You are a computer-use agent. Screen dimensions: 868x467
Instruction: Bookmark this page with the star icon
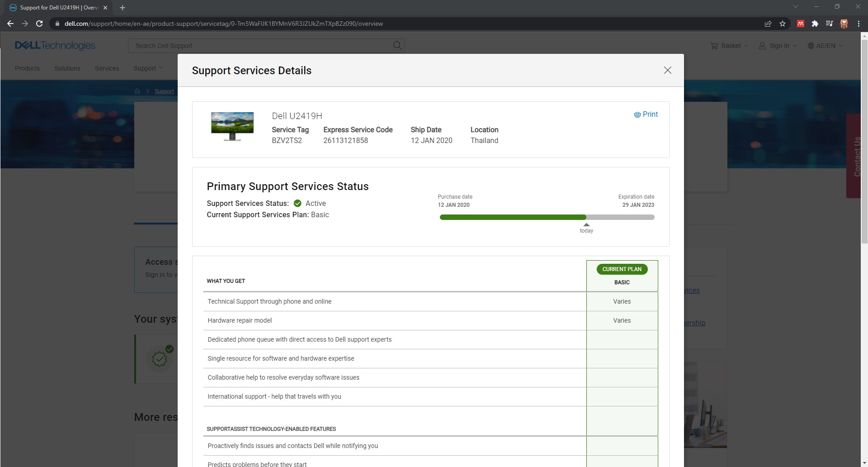[783, 24]
